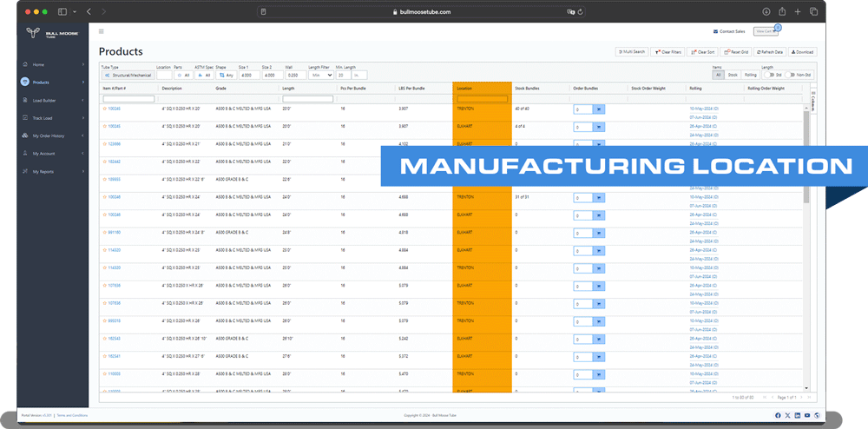Click the Clear Filters button

tap(669, 52)
